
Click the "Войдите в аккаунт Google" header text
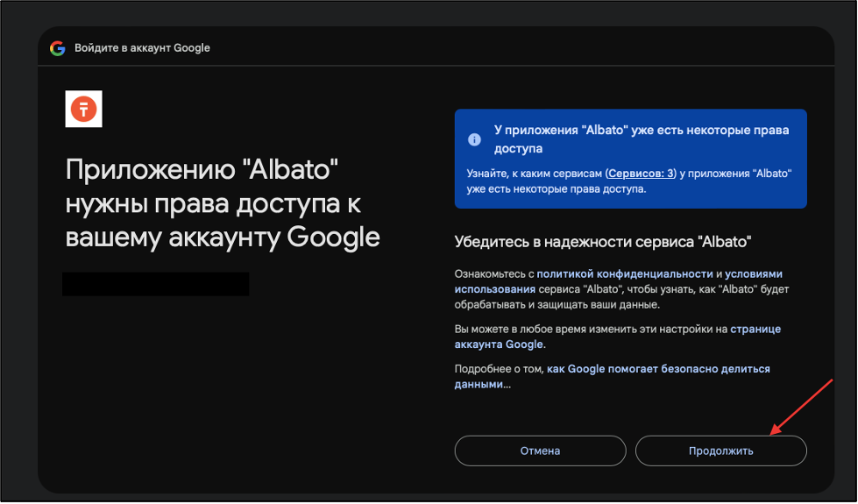pos(142,48)
